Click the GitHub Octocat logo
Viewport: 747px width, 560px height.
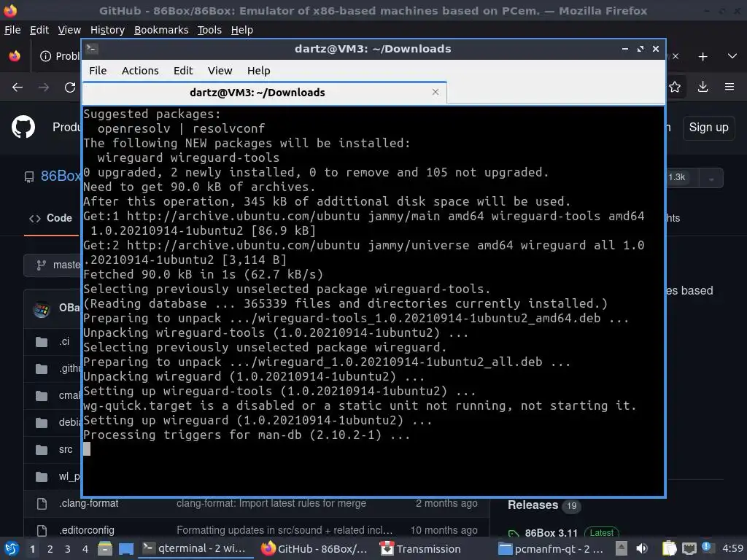[23, 127]
